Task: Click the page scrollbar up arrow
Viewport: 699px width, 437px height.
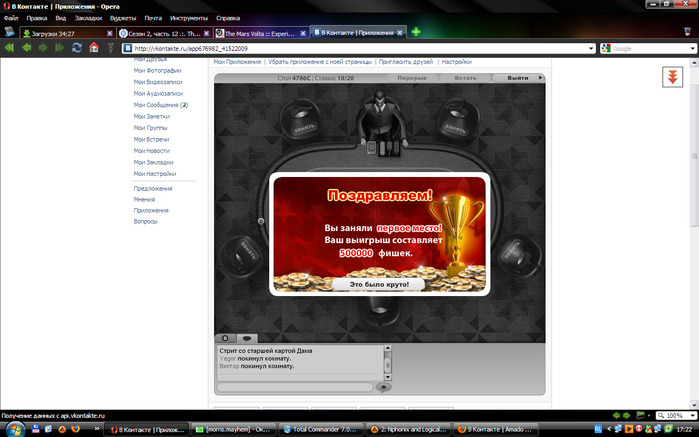Action: [694, 63]
